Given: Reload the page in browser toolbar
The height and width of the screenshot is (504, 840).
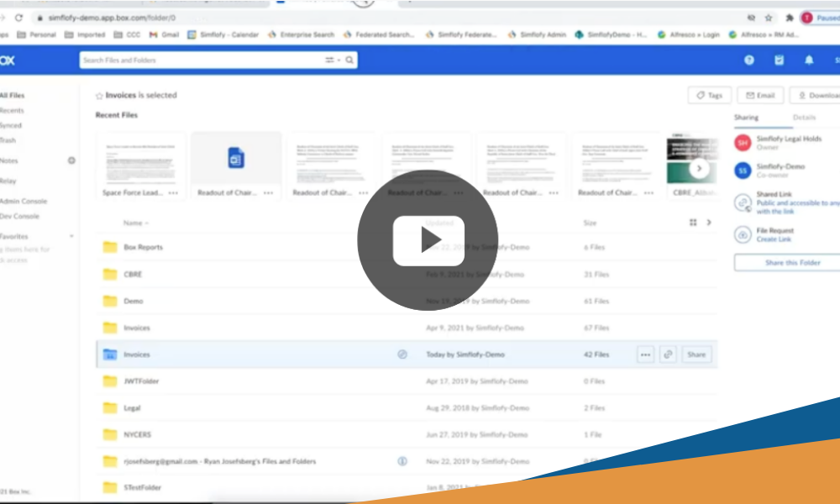Looking at the screenshot, I should pos(18,18).
